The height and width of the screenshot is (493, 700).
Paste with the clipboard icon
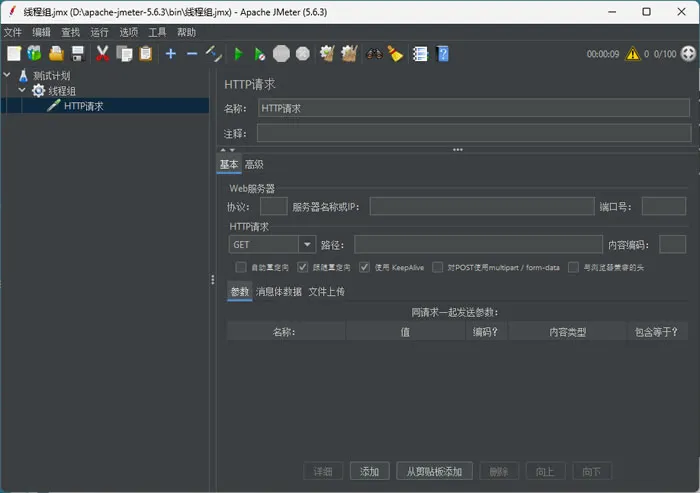click(146, 54)
